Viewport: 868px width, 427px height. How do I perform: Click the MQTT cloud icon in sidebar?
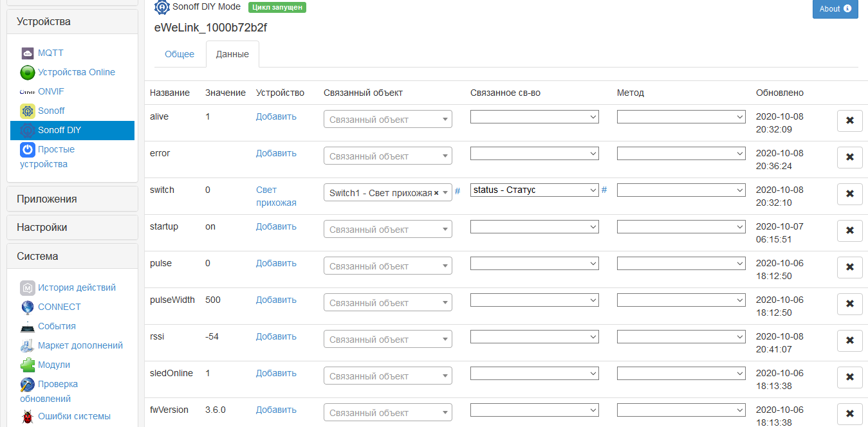pyautogui.click(x=27, y=53)
